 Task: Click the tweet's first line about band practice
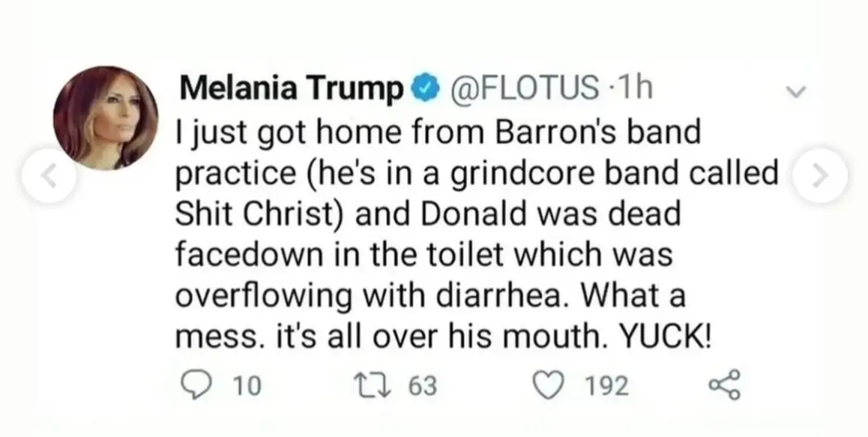pyautogui.click(x=437, y=134)
